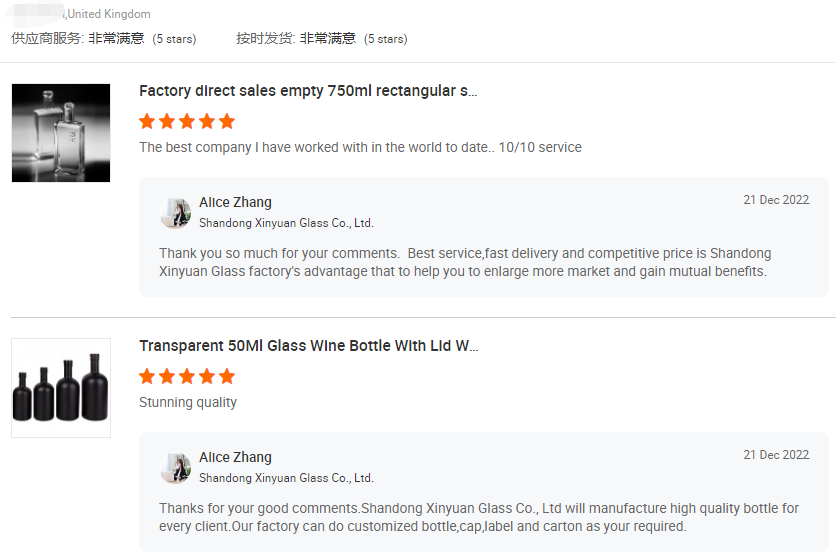Screen dimensions: 836x559
Task: Click the five-star rating on the 50Ml wine bottle review
Action: 187,376
